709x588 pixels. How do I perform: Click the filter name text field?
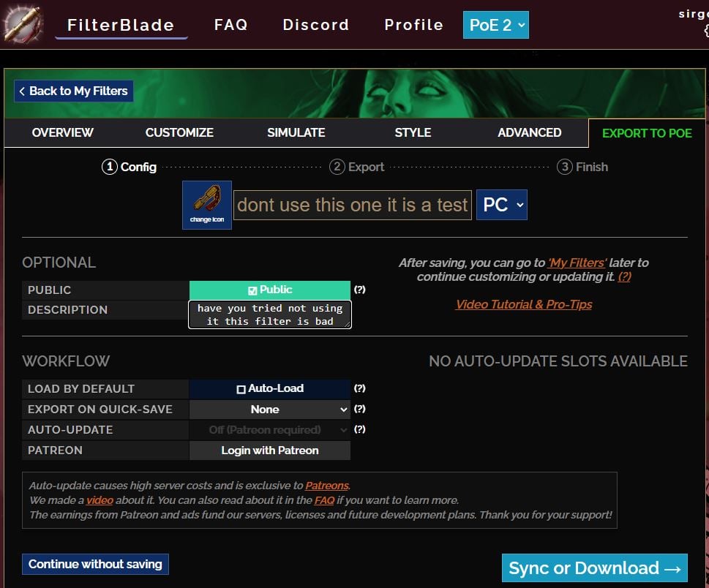pyautogui.click(x=352, y=205)
